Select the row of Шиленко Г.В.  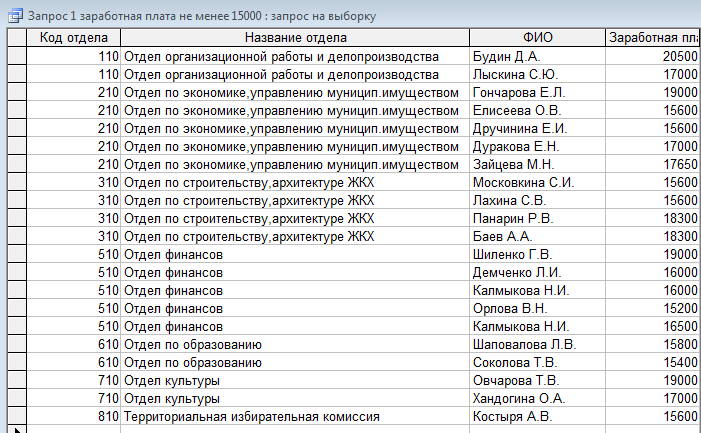click(x=17, y=254)
